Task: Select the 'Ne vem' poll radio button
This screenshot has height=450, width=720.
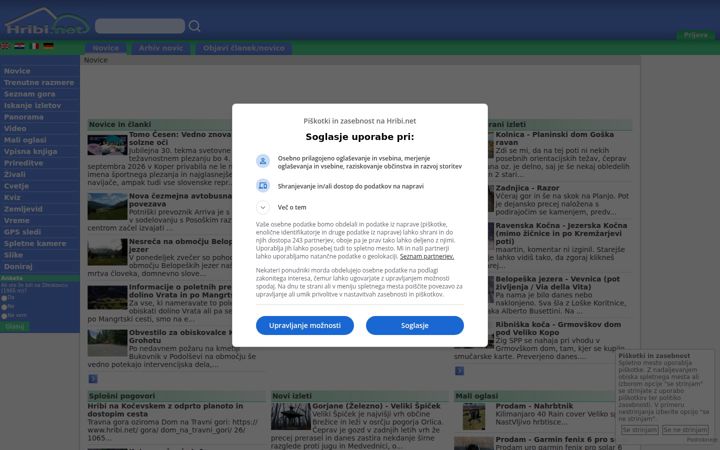Action: pos(4,316)
